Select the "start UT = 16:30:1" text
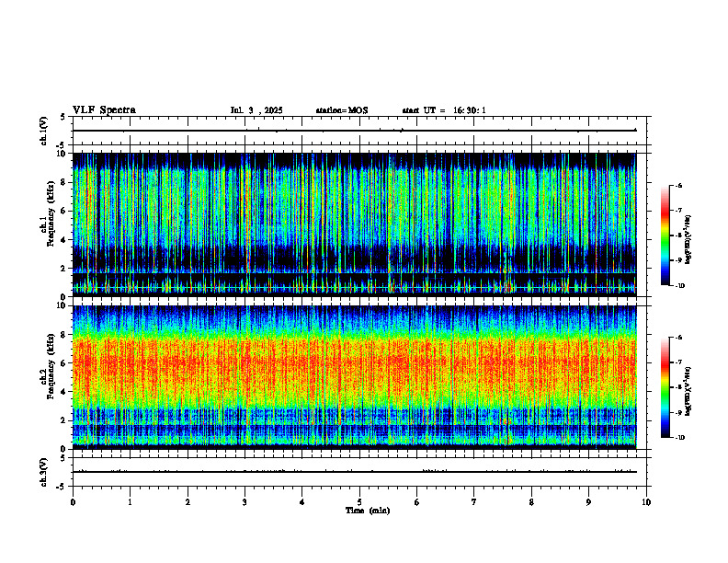 tap(444, 110)
